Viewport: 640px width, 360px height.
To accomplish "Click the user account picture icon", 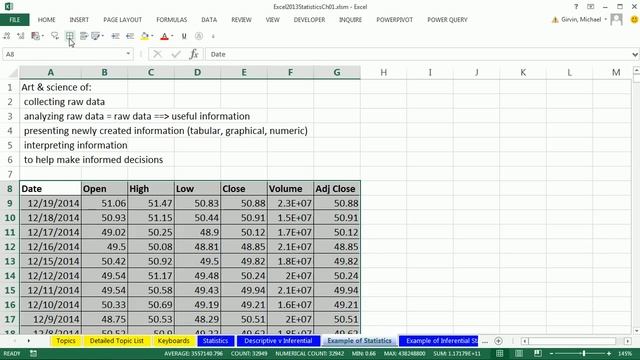I will (616, 19).
